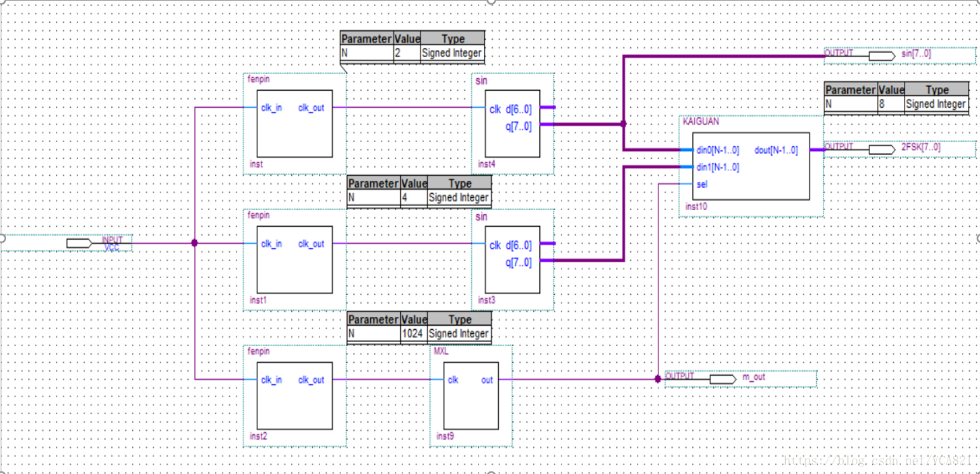Select the output pin symbol for sin[7..0]

click(882, 56)
